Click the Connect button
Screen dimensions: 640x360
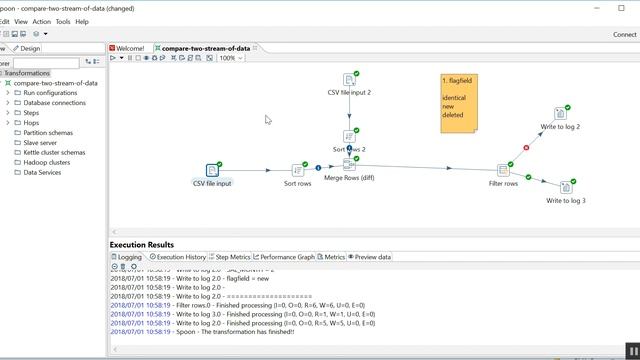click(624, 35)
